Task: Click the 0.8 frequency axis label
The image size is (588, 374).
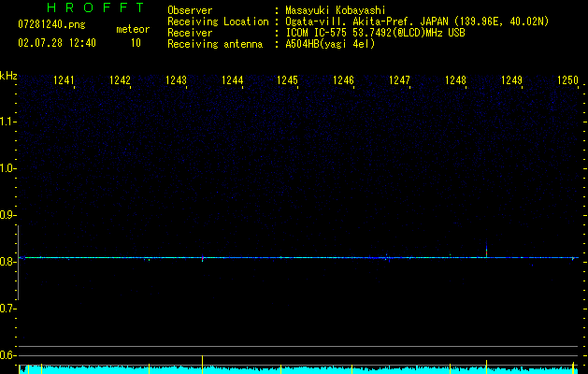Action: pos(7,262)
